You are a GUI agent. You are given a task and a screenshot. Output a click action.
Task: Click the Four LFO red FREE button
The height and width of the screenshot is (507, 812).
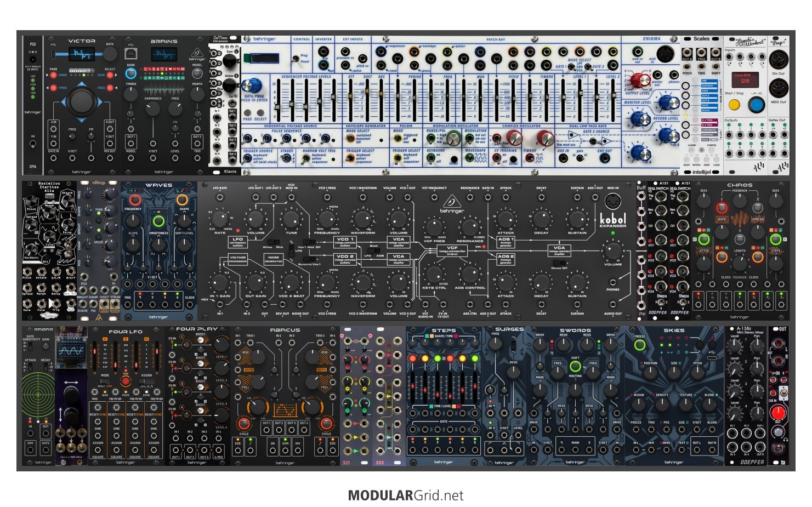(x=126, y=381)
